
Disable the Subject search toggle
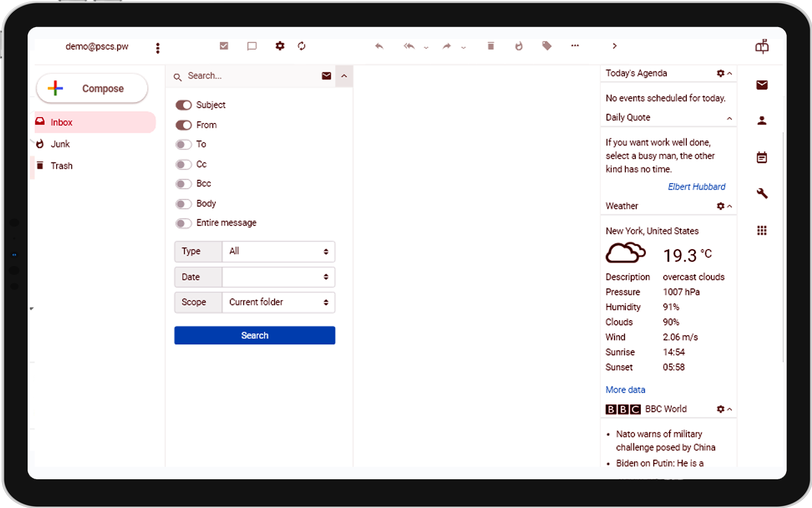point(184,105)
